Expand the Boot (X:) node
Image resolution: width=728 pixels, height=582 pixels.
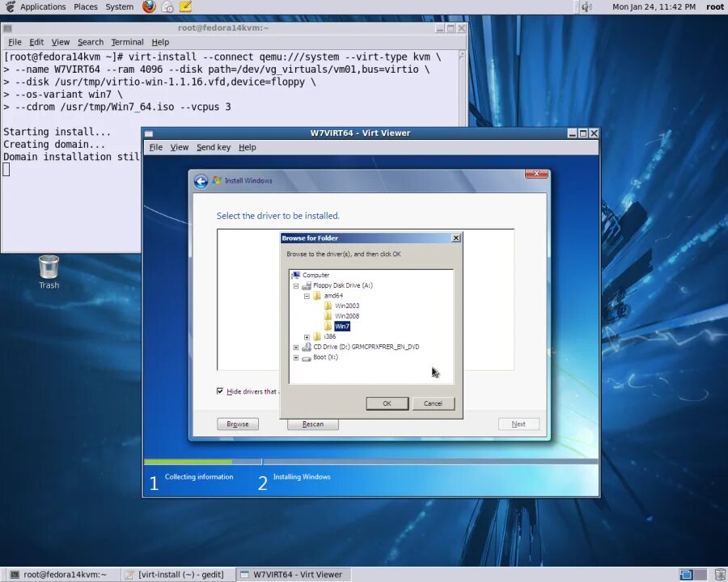click(296, 358)
